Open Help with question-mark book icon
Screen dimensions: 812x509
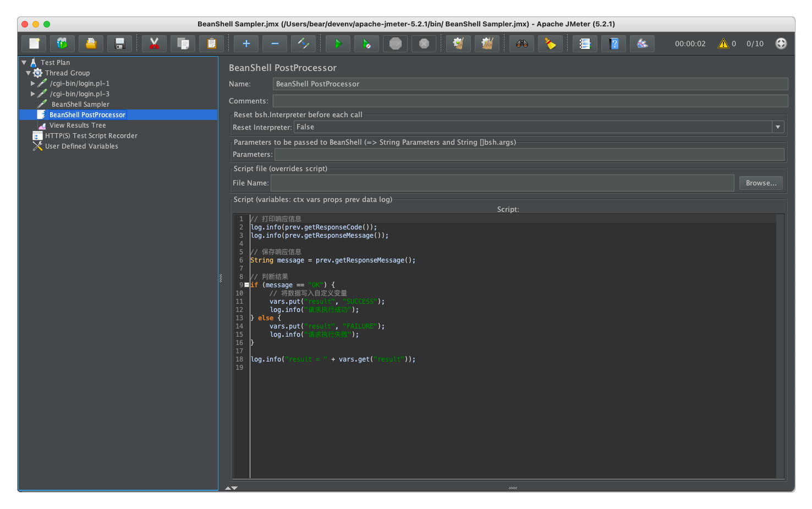[614, 43]
